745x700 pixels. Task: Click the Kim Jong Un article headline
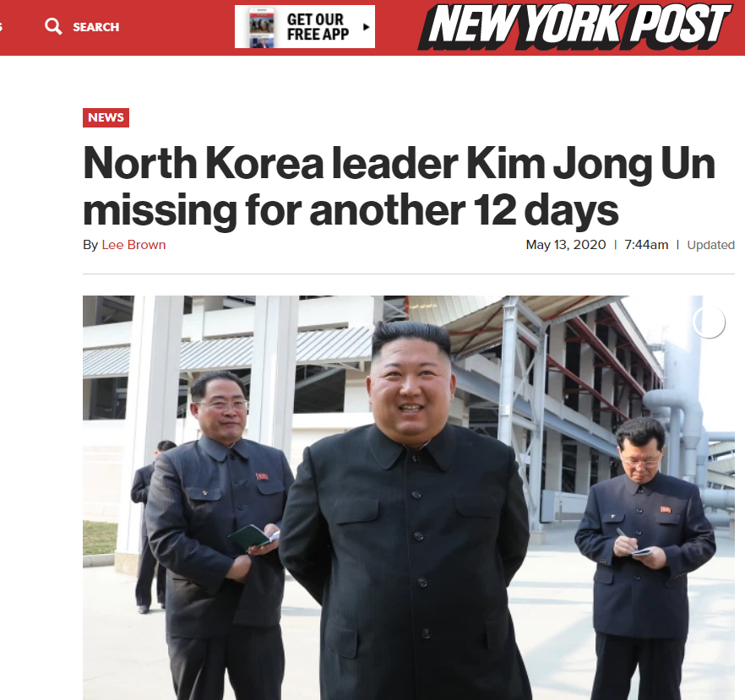pyautogui.click(x=399, y=186)
